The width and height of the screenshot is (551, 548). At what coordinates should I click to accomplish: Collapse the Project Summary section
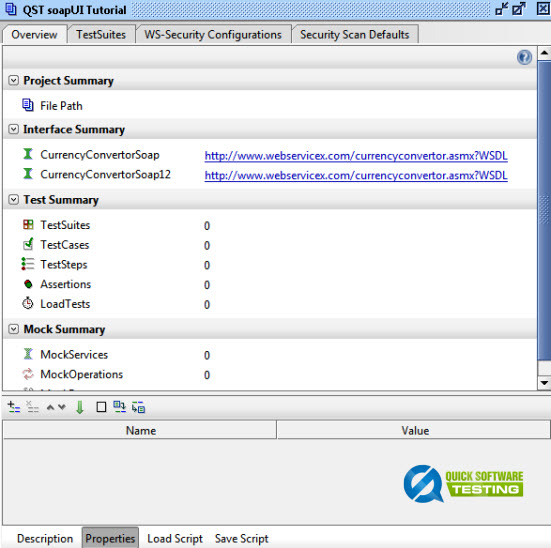13,80
